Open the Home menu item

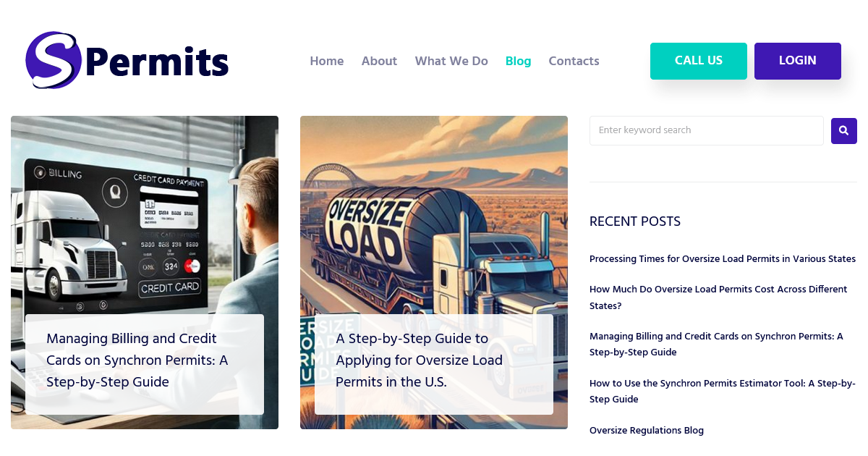(x=327, y=61)
